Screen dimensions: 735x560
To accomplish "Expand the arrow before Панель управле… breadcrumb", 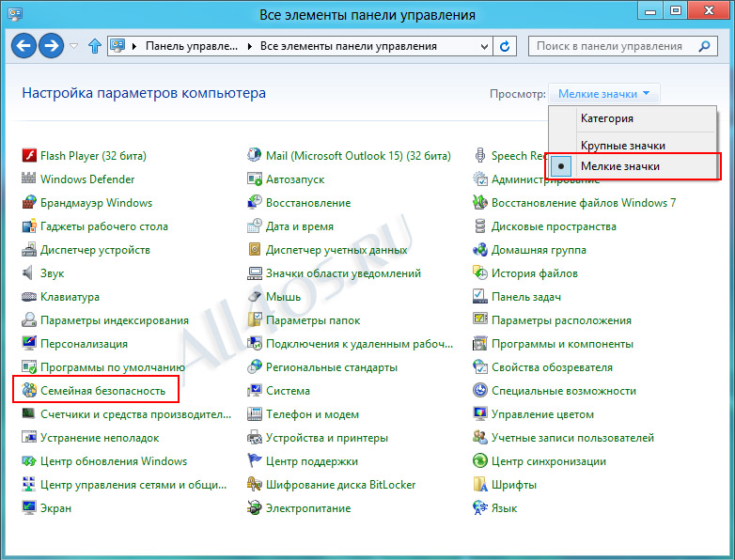I will pyautogui.click(x=134, y=46).
